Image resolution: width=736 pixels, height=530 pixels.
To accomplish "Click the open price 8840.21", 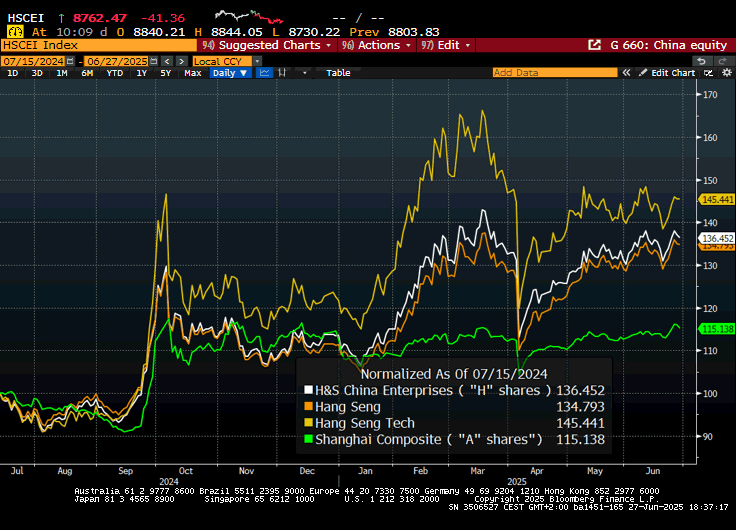I will click(159, 32).
